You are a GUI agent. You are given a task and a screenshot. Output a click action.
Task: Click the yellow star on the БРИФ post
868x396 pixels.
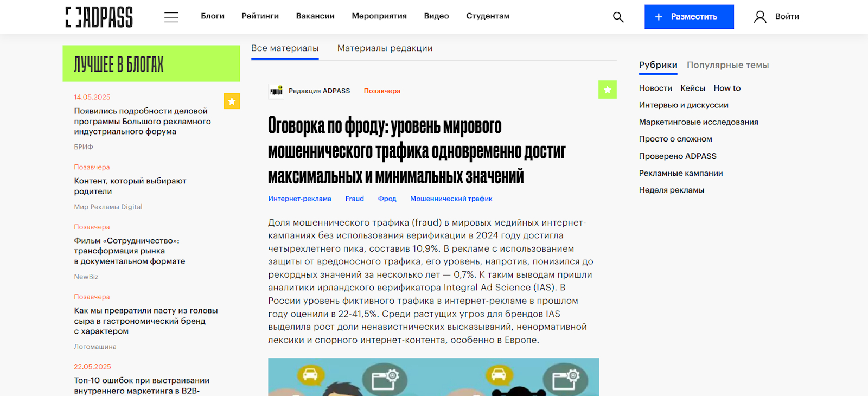(232, 101)
